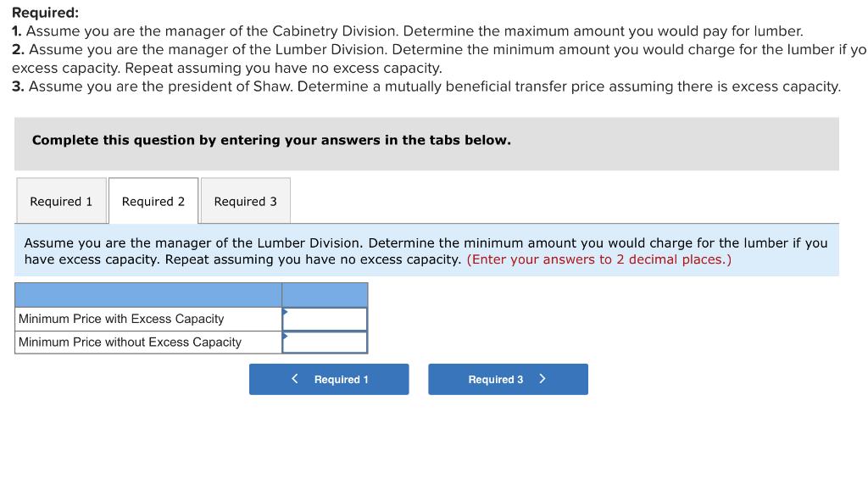868x501 pixels.
Task: Click the bold Required heading at the top
Action: 37,13
